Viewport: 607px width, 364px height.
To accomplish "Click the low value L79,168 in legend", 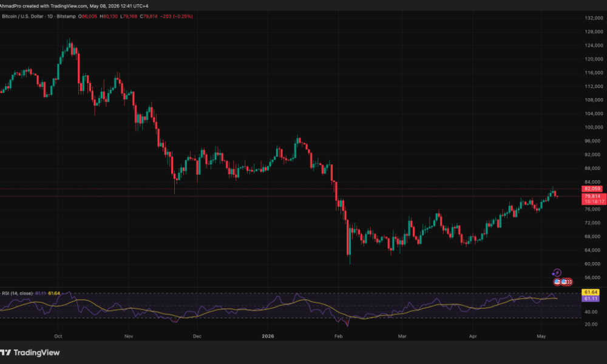I will pyautogui.click(x=129, y=16).
